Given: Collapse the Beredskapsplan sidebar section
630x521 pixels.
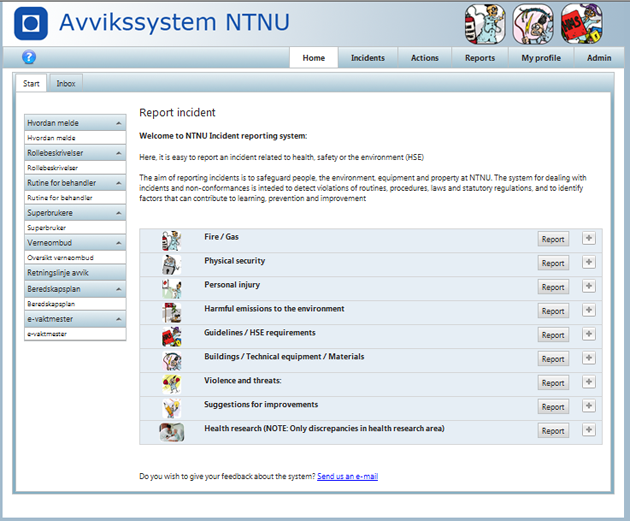Looking at the screenshot, I should 119,289.
